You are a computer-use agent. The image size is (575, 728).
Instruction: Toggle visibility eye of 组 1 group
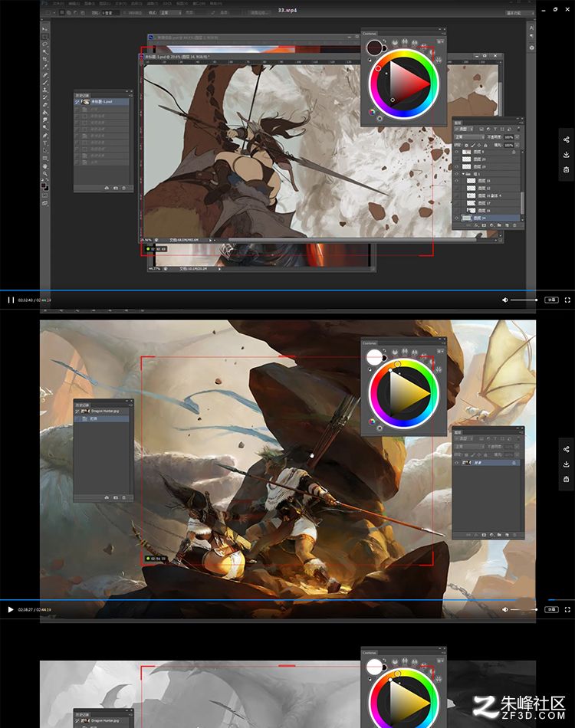click(456, 174)
